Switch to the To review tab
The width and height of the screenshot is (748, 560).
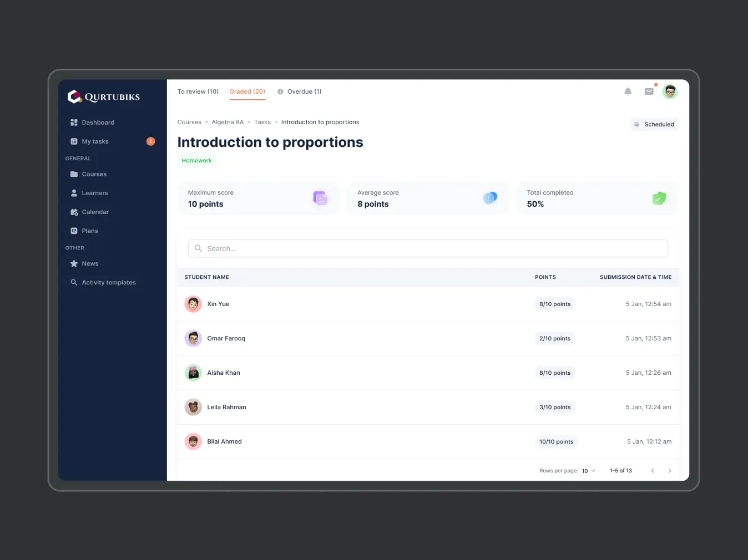(198, 91)
